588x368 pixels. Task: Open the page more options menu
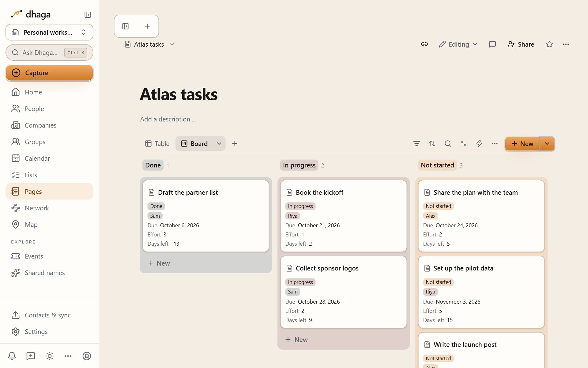coord(566,44)
